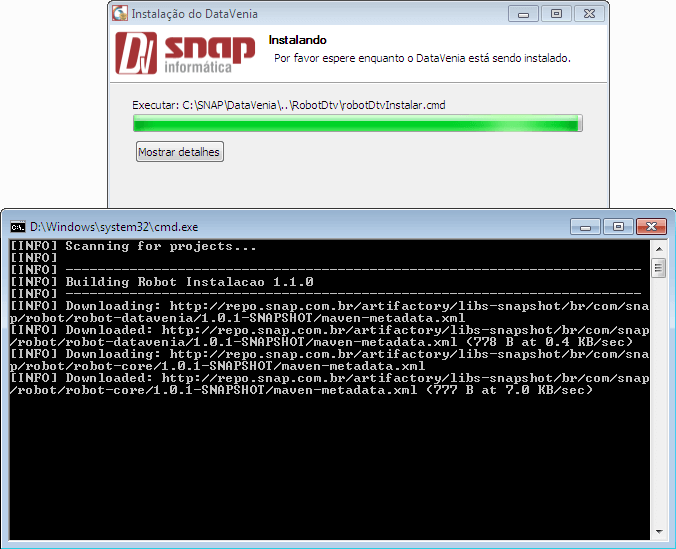This screenshot has height=549, width=676.
Task: Click the 'Executar:' command path text
Action: (x=289, y=105)
